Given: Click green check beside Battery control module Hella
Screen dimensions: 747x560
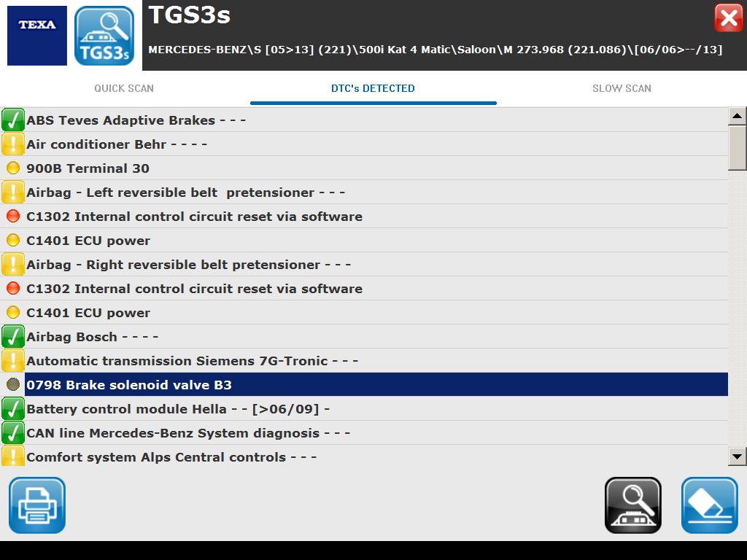Looking at the screenshot, I should point(13,408).
